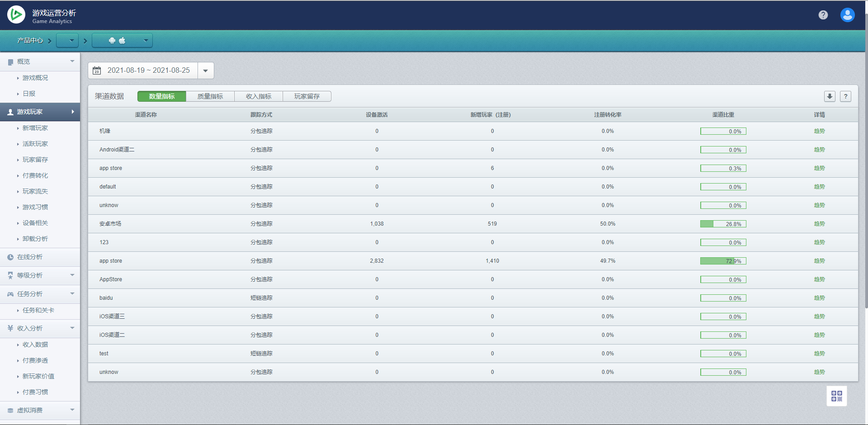
Task: Click the 渠道名称 column header
Action: pyautogui.click(x=146, y=115)
